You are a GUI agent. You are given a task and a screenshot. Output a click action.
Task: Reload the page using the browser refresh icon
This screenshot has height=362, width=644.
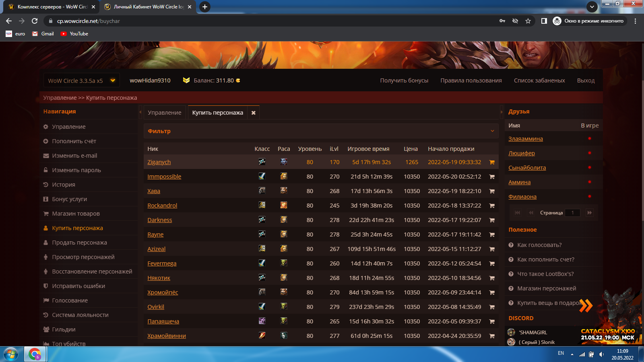[35, 21]
